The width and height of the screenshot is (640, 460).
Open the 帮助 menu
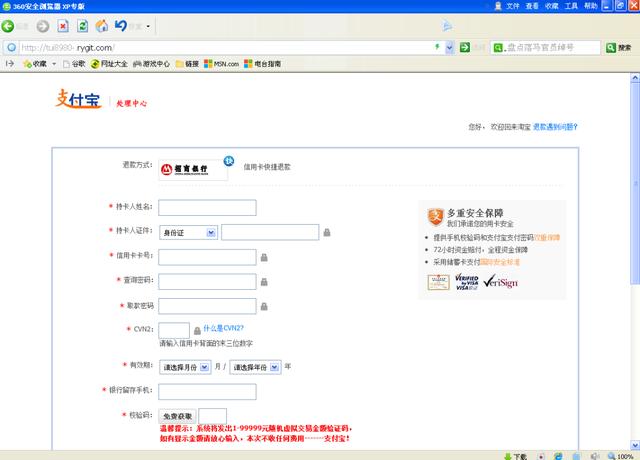591,6
